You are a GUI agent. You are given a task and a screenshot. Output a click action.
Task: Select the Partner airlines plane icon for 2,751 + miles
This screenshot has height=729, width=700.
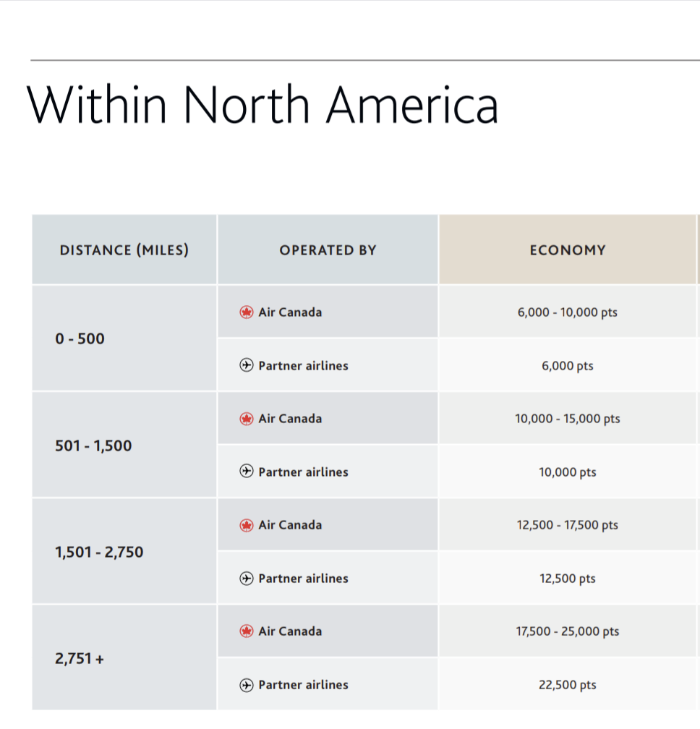point(247,685)
